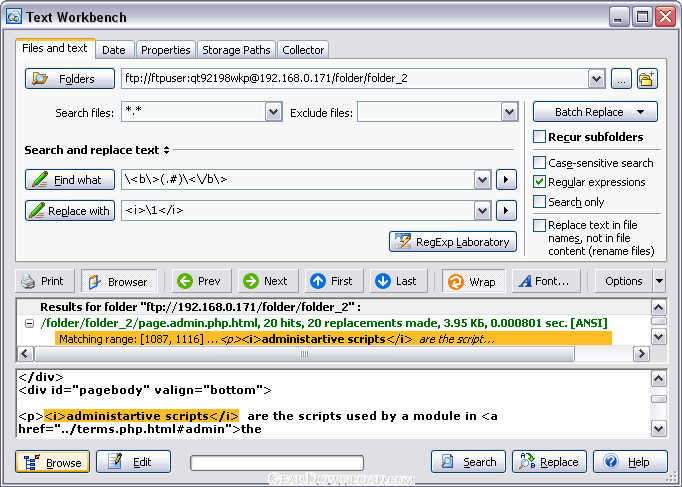Click the arrow button beside Replace with
The height and width of the screenshot is (487, 682).
(506, 211)
